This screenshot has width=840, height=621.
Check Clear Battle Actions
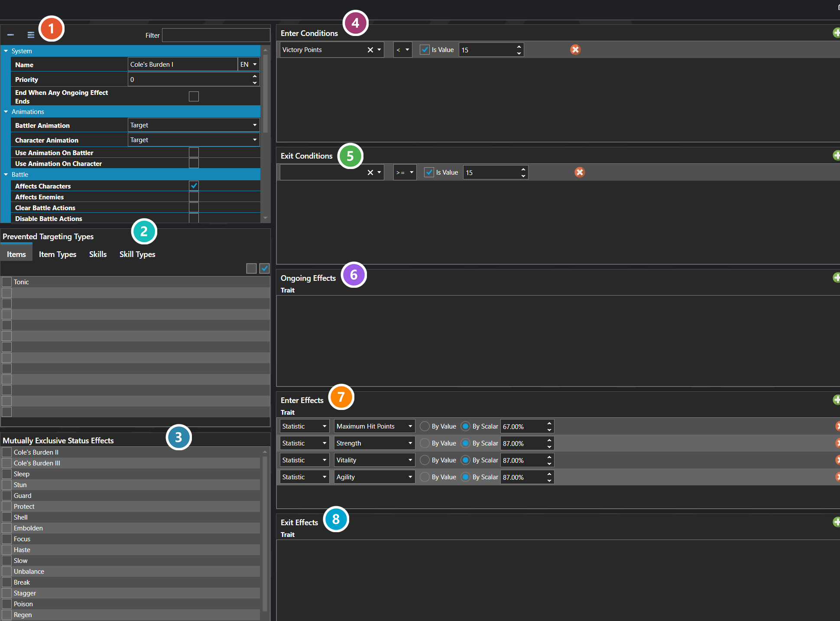(x=194, y=207)
